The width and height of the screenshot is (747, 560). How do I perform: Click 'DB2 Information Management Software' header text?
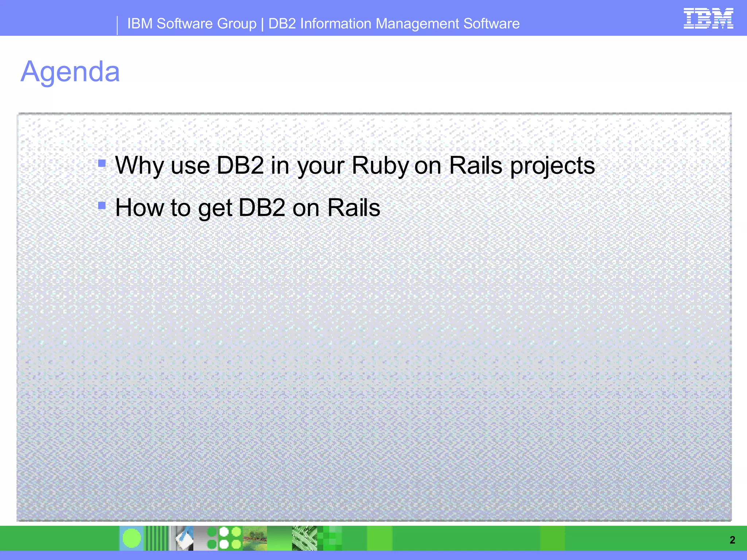[x=394, y=24]
